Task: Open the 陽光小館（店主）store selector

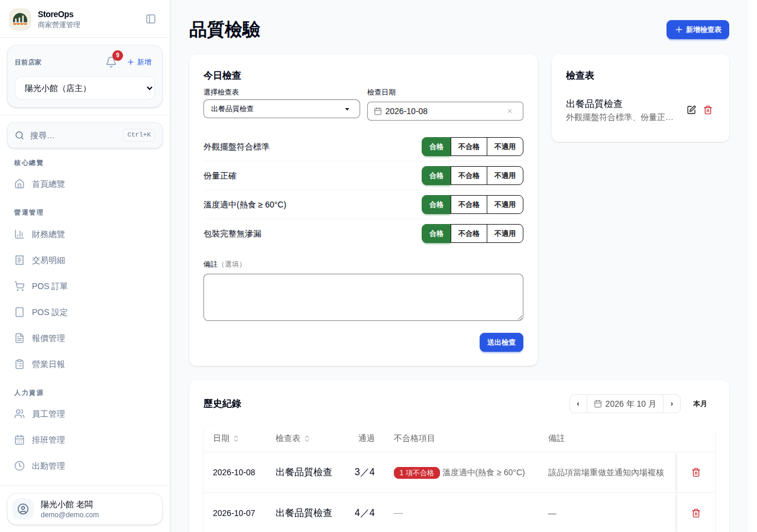Action: pos(85,88)
